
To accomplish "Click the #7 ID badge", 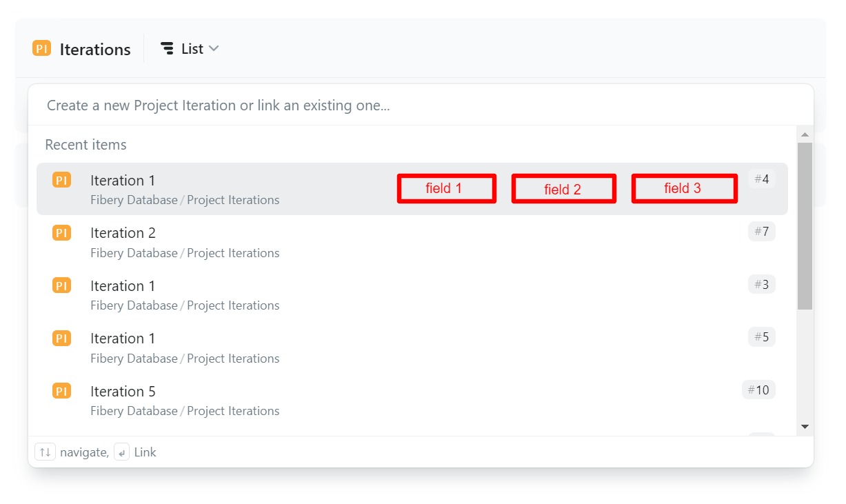I will 761,232.
